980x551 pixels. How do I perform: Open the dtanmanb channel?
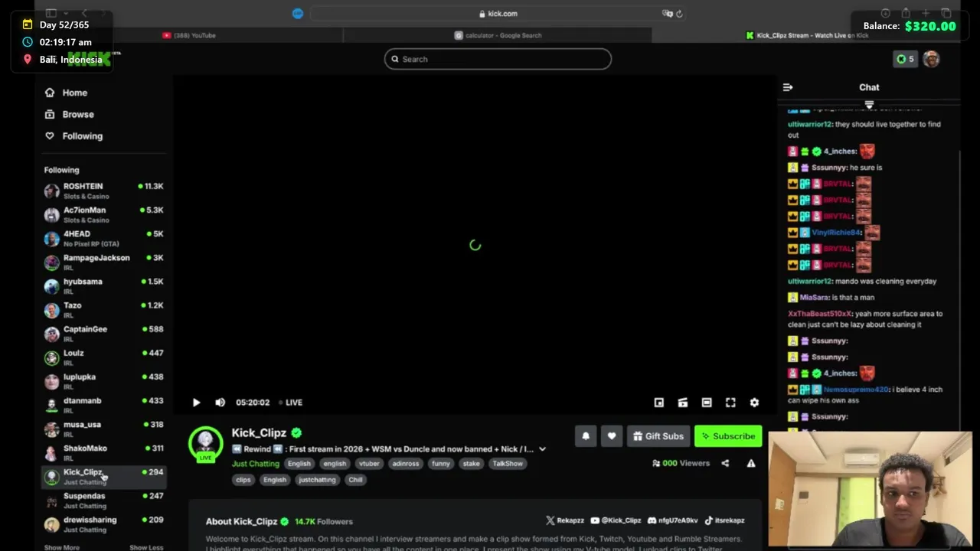tap(103, 405)
